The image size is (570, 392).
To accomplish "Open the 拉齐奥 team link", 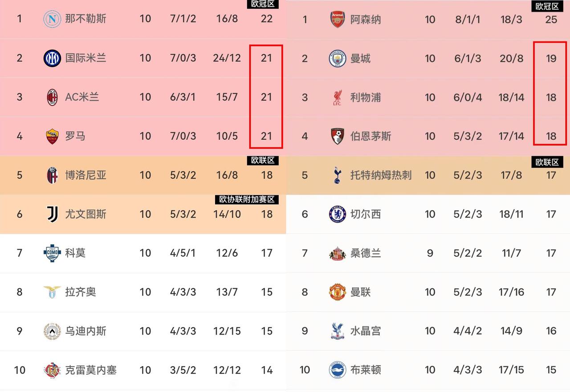I will coord(80,292).
